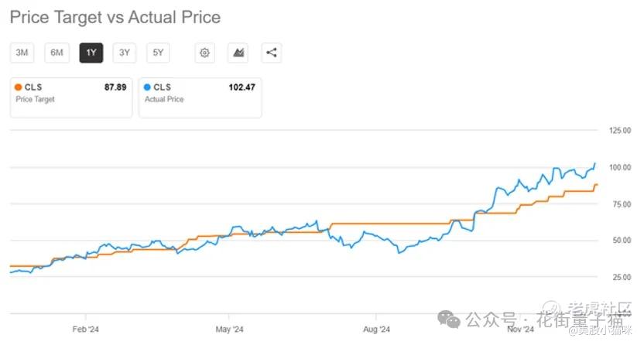The height and width of the screenshot is (345, 644).
Task: Click the Aug '24 axis label
Action: click(375, 329)
